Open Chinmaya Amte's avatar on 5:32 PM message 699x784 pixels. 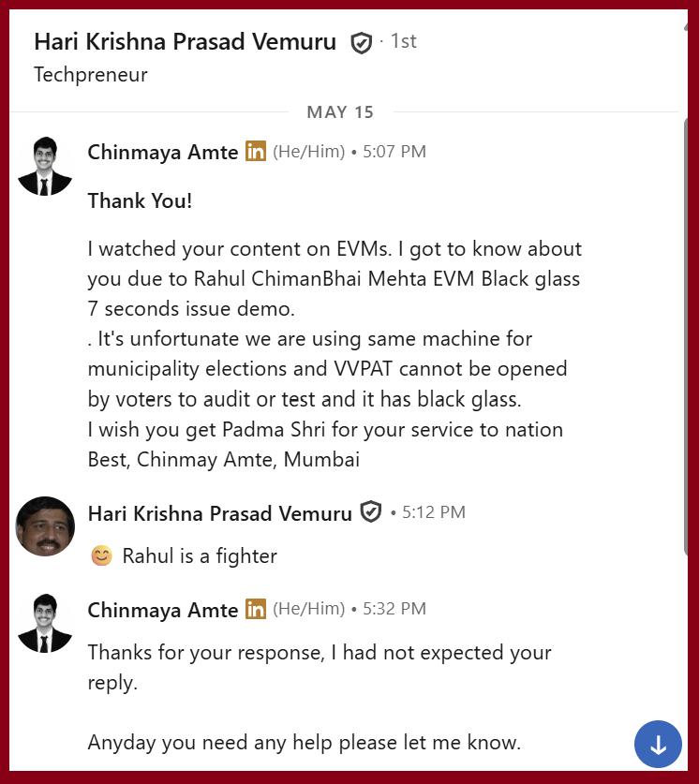[x=45, y=623]
